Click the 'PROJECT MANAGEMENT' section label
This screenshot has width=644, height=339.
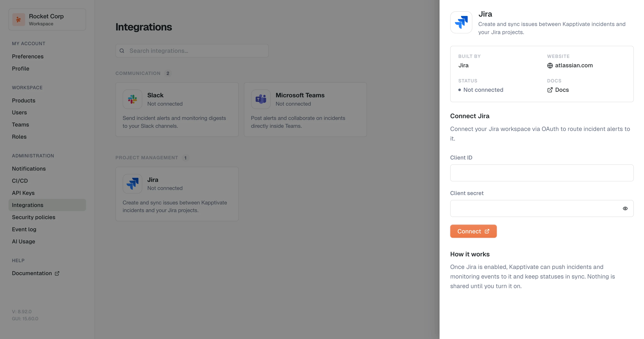coord(147,158)
